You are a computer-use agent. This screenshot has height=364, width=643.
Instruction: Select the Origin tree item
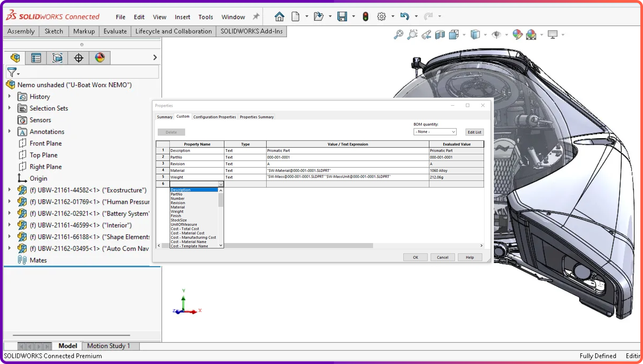coord(39,178)
